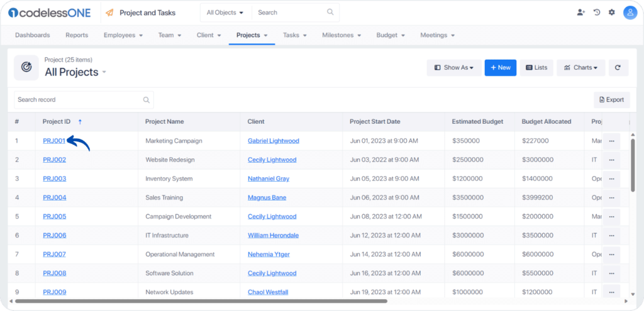Click the Project Name column header
Image resolution: width=644 pixels, height=311 pixels.
165,121
